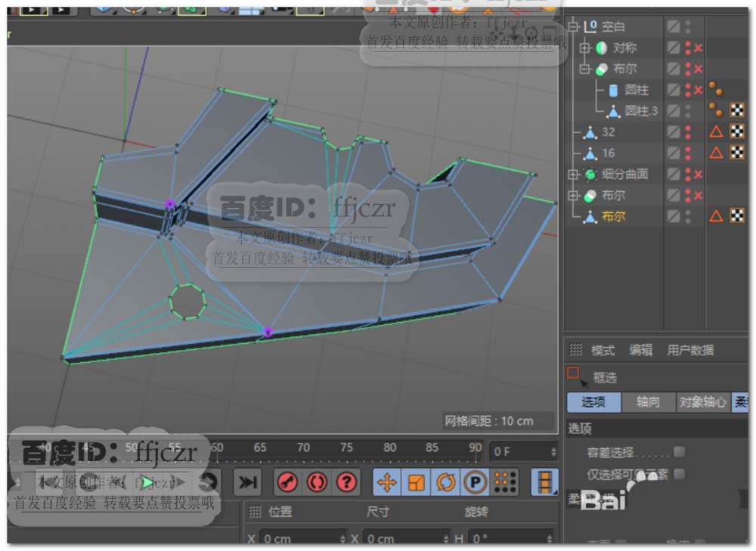This screenshot has width=756, height=551.
Task: Jump to end of timeline
Action: pos(246,481)
